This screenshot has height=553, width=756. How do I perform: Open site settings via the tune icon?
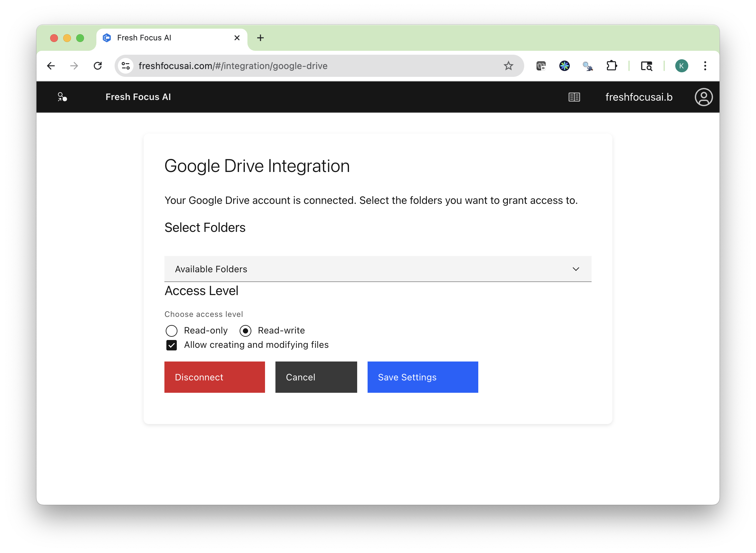click(x=125, y=65)
